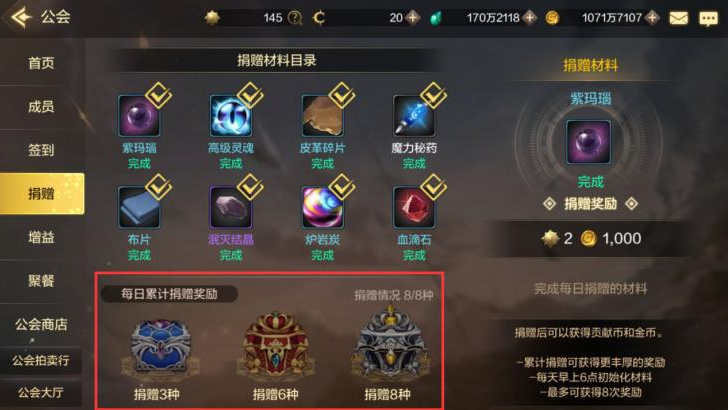Select the 炉岩炭 material icon
Viewport: 728px width, 410px height.
pos(322,208)
